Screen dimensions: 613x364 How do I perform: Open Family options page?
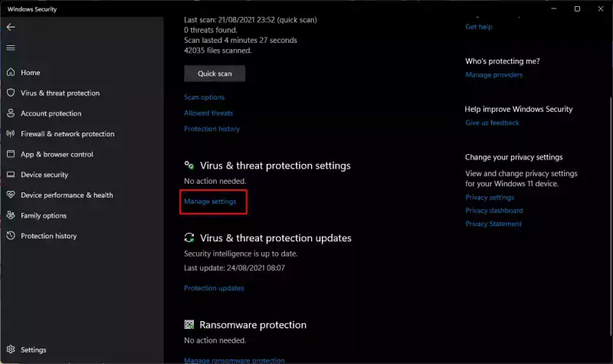tap(44, 215)
